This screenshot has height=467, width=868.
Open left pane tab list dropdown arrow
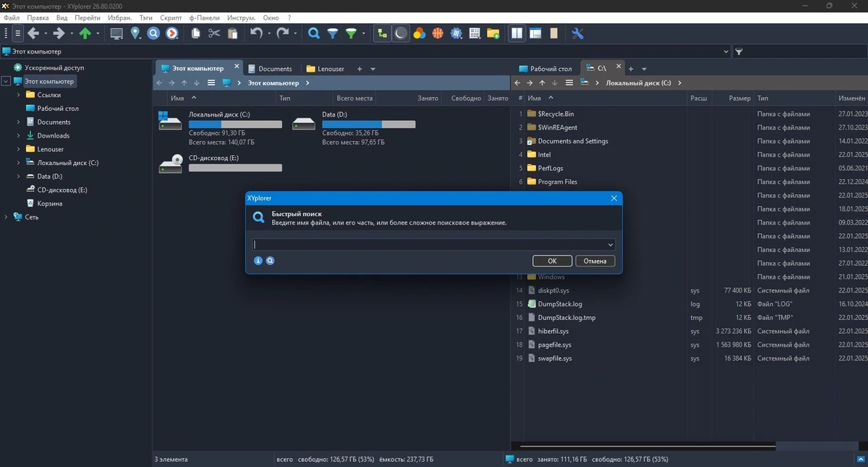[x=373, y=69]
